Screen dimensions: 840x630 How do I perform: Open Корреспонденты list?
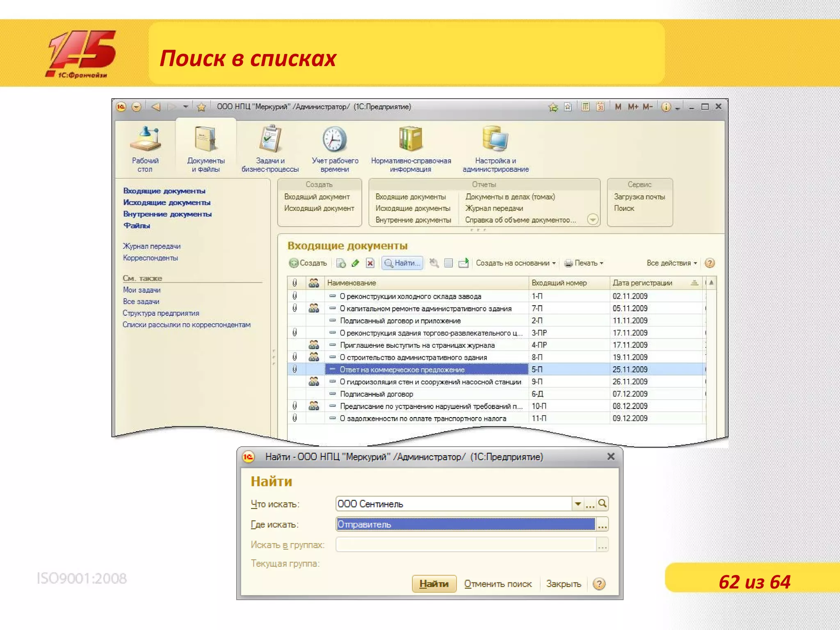pos(150,258)
